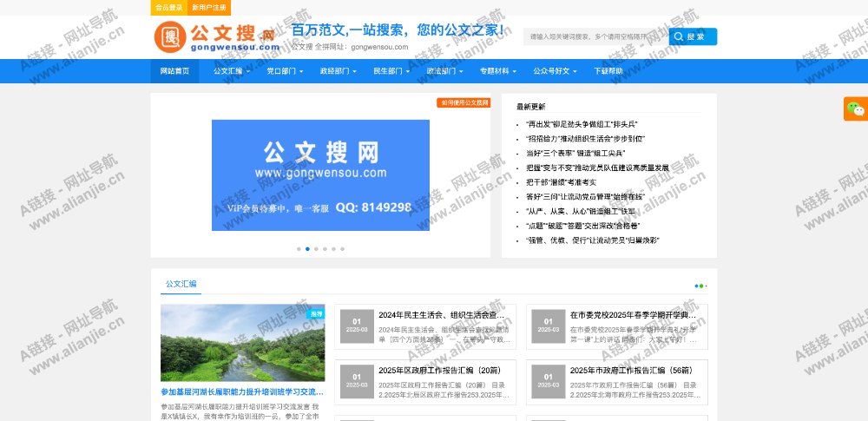868x421 pixels.
Task: Select the active second carousel dot
Action: coord(308,249)
